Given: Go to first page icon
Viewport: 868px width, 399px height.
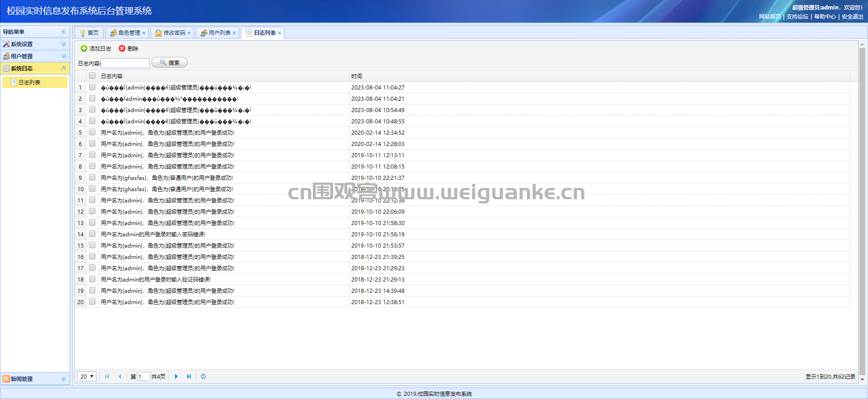Looking at the screenshot, I should pos(107,376).
